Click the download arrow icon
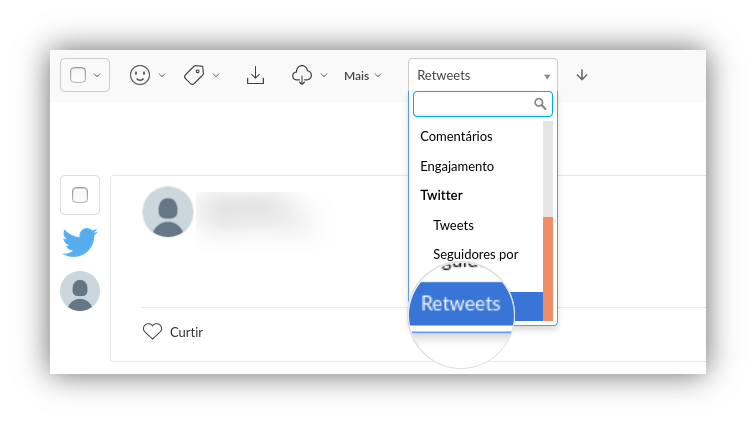Screen dimensions: 756x424 (255, 75)
